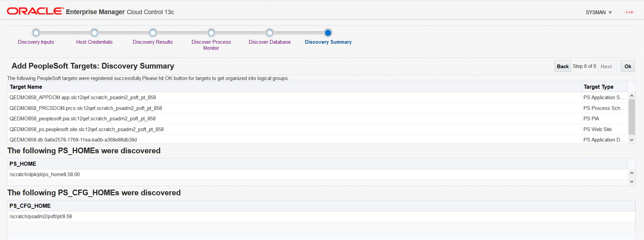Image resolution: width=644 pixels, height=240 pixels.
Task: Click up arrow of PS_HOME table scrollbar
Action: point(632,173)
